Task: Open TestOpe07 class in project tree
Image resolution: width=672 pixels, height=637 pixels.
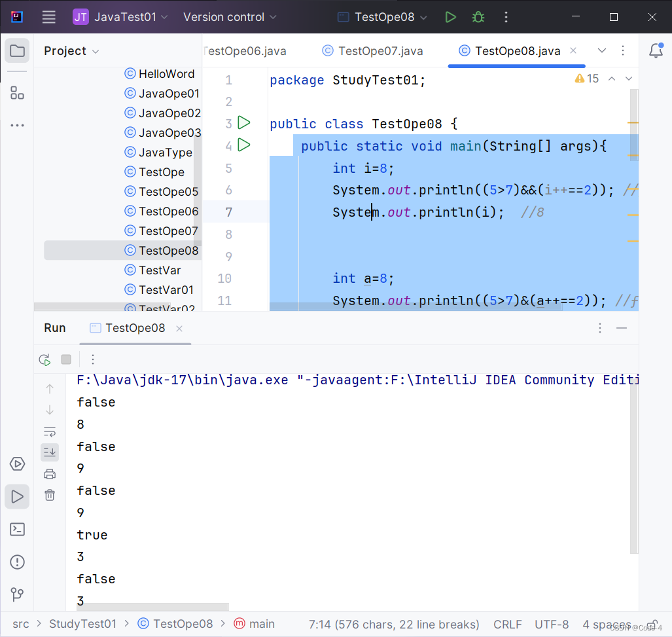Action: pos(161,231)
